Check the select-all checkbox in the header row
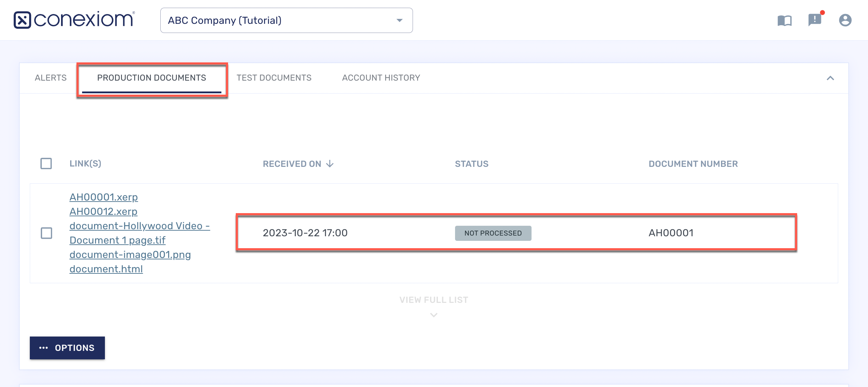868x387 pixels. point(46,163)
